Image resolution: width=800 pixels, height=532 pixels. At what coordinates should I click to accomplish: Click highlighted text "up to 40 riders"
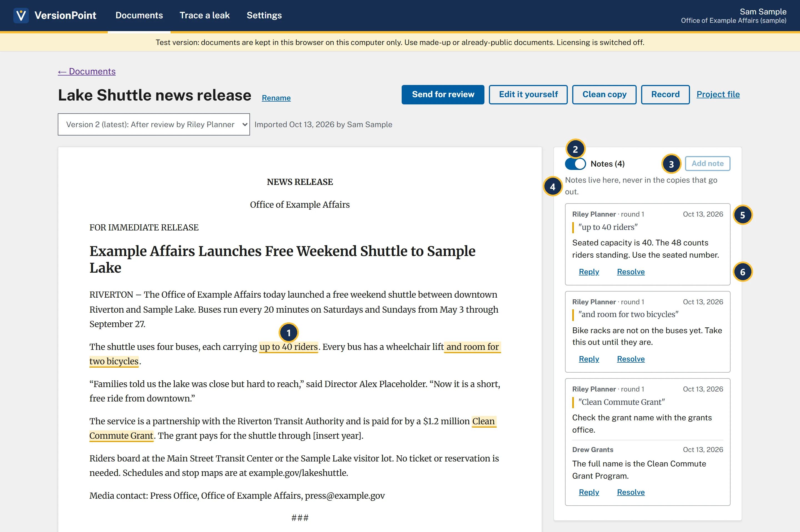pyautogui.click(x=289, y=347)
